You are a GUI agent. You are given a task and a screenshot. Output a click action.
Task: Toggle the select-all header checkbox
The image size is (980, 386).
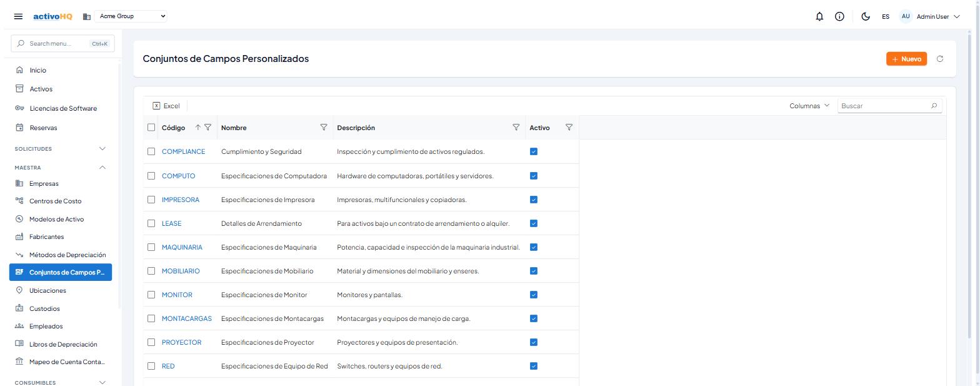(x=151, y=128)
